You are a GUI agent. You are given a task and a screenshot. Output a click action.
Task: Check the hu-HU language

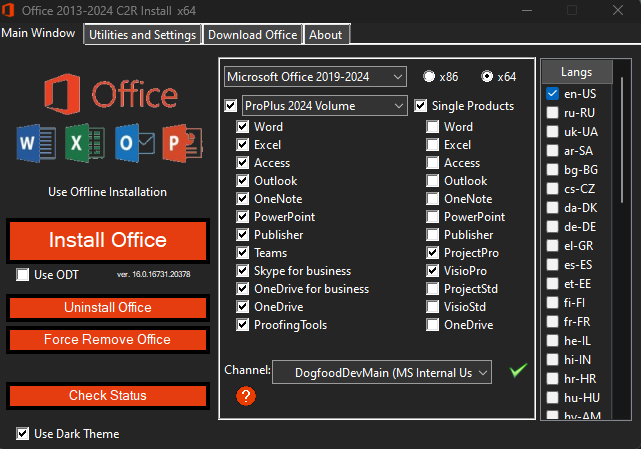pyautogui.click(x=552, y=397)
